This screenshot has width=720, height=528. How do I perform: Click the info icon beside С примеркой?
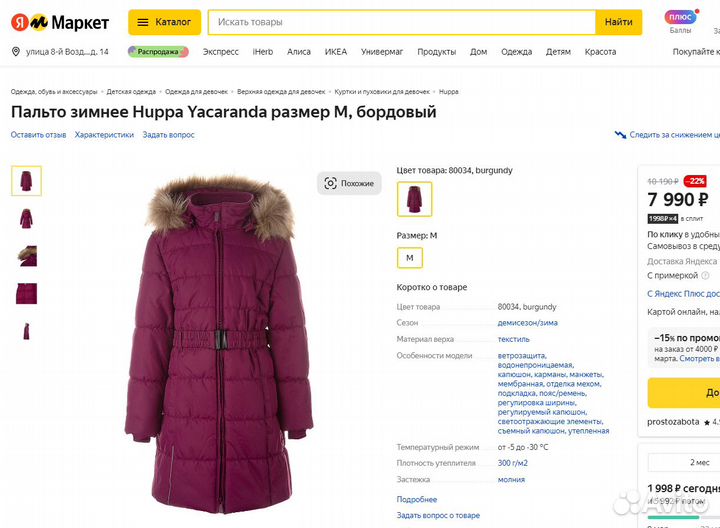coord(705,275)
